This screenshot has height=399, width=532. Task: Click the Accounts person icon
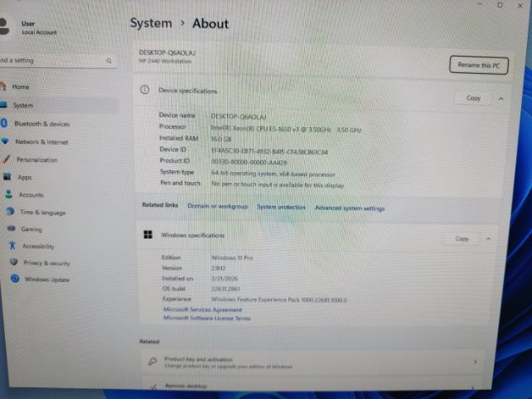coord(9,195)
